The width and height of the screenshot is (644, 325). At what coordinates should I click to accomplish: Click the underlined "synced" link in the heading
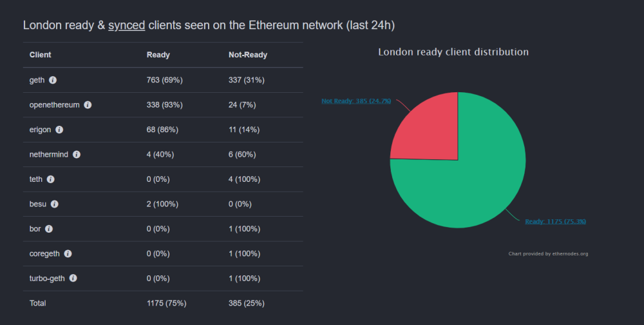[x=126, y=25]
